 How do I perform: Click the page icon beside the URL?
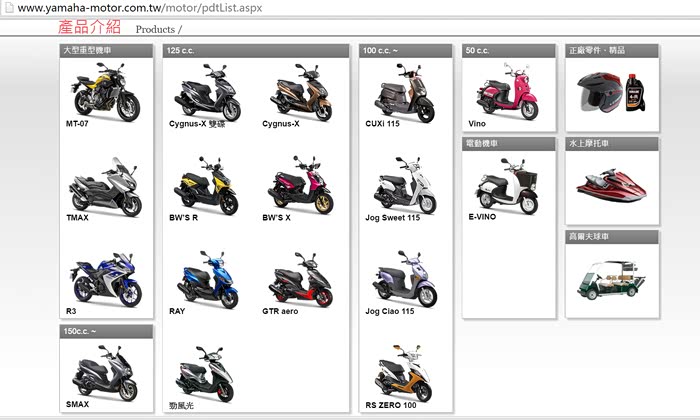point(8,8)
